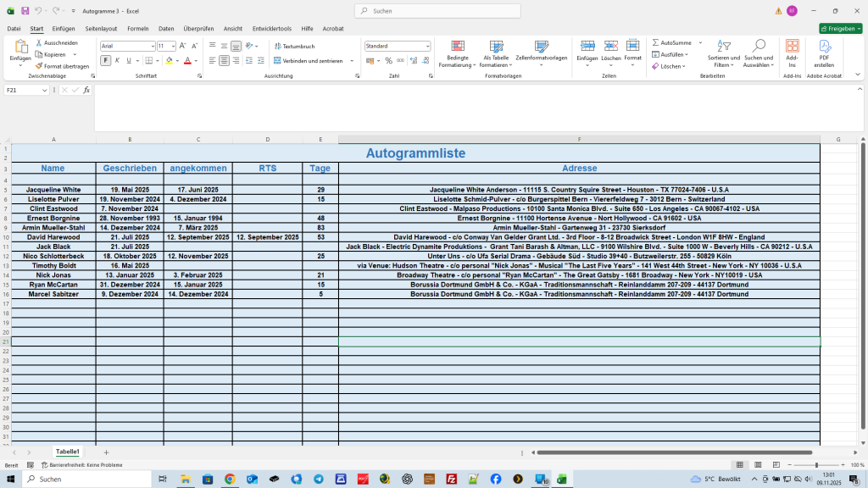
Task: Click the insert function fx icon
Action: 86,90
